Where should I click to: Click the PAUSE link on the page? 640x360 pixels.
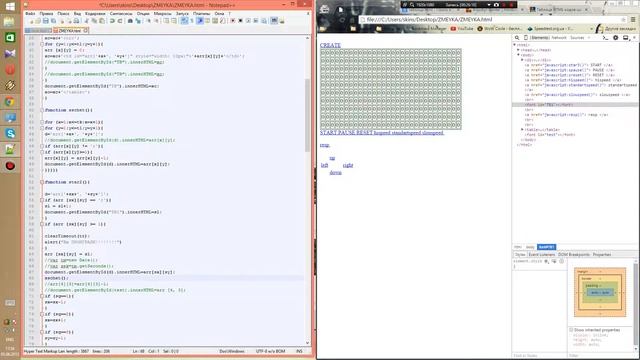pos(347,133)
